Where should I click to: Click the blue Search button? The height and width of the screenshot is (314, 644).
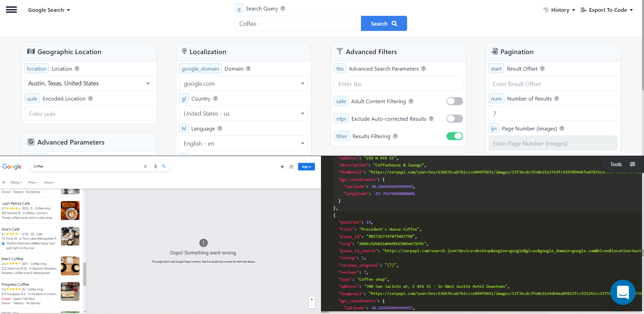tap(384, 23)
